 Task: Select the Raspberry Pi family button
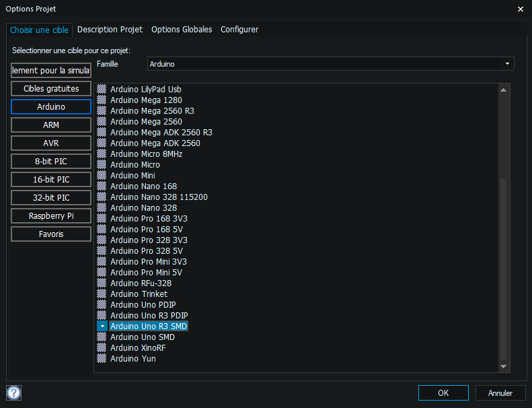pos(51,216)
